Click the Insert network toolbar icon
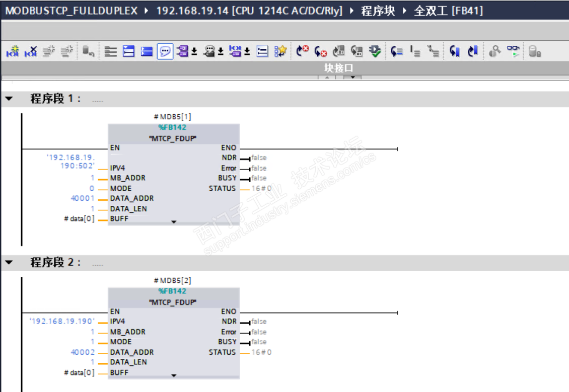The height and width of the screenshot is (392, 569). pos(13,51)
